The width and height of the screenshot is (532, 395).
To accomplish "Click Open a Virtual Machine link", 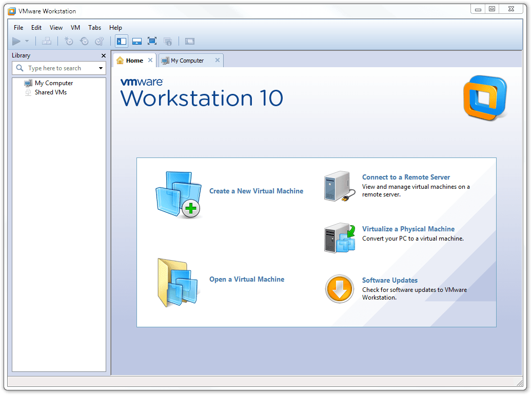I will [247, 279].
